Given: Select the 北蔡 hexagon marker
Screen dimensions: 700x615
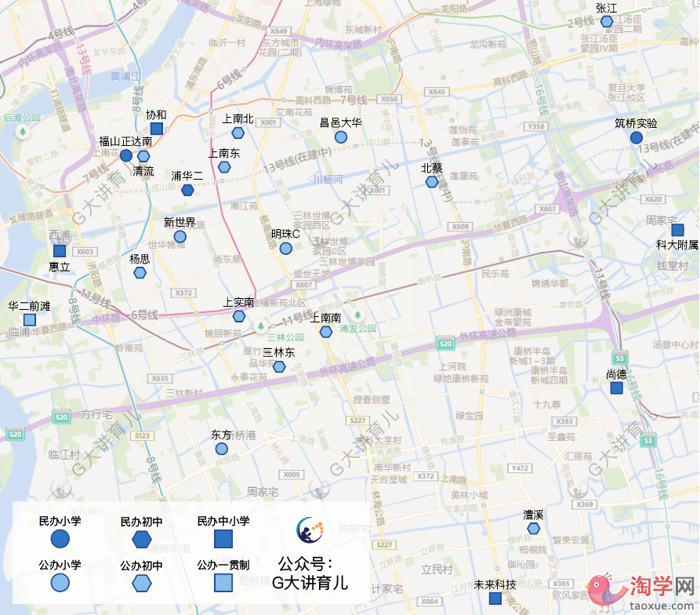Looking at the screenshot, I should 432,182.
